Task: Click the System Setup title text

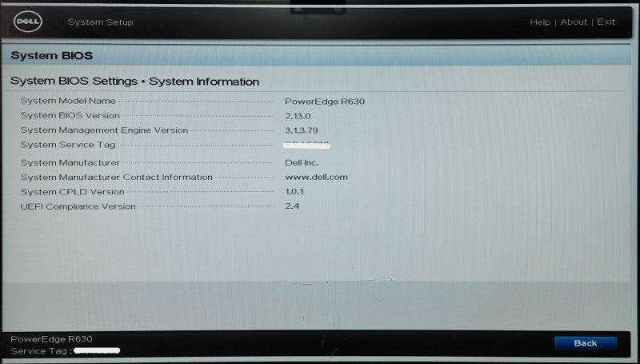Action: [x=101, y=22]
